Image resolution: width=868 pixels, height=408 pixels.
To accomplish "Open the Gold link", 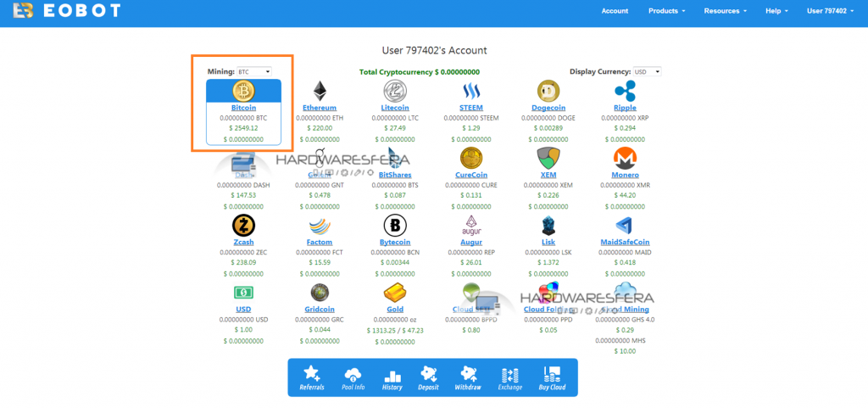I will 395,310.
